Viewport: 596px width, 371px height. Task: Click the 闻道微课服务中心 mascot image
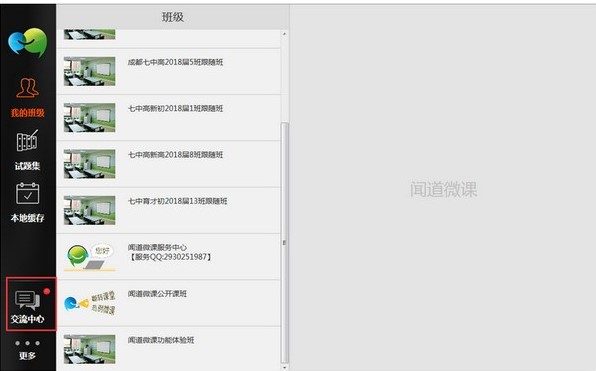90,257
